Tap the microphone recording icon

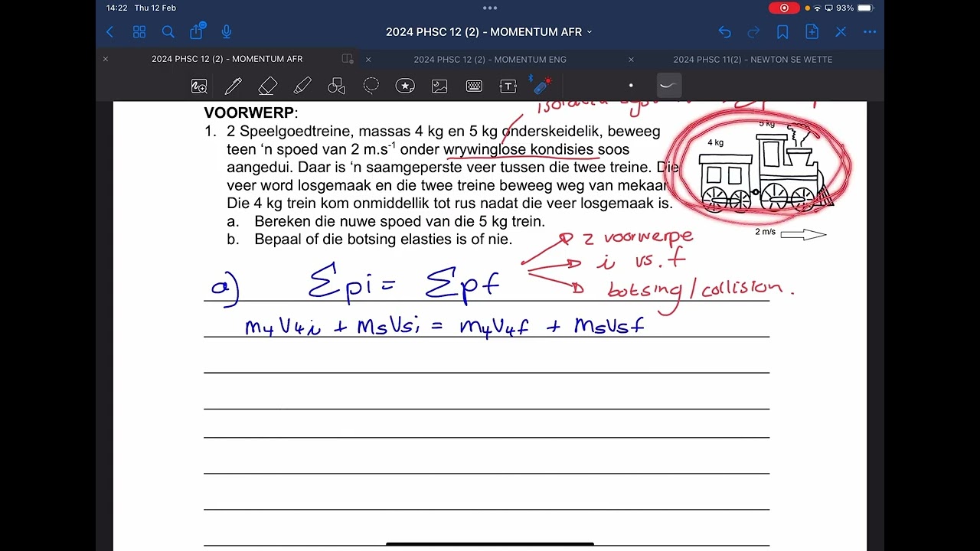(x=227, y=32)
